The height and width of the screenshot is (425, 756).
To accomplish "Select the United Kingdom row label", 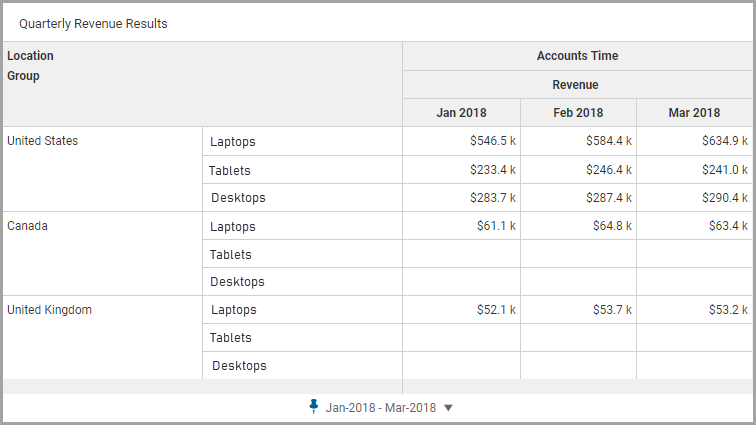I will click(x=49, y=310).
